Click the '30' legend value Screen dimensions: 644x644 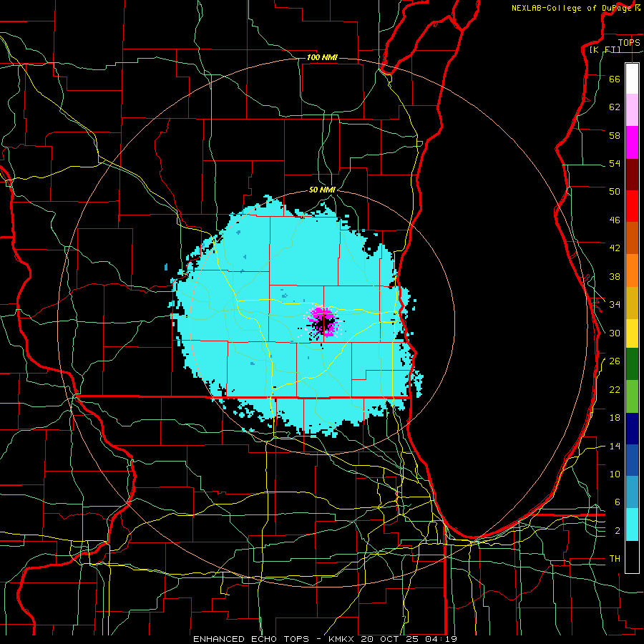pyautogui.click(x=615, y=333)
